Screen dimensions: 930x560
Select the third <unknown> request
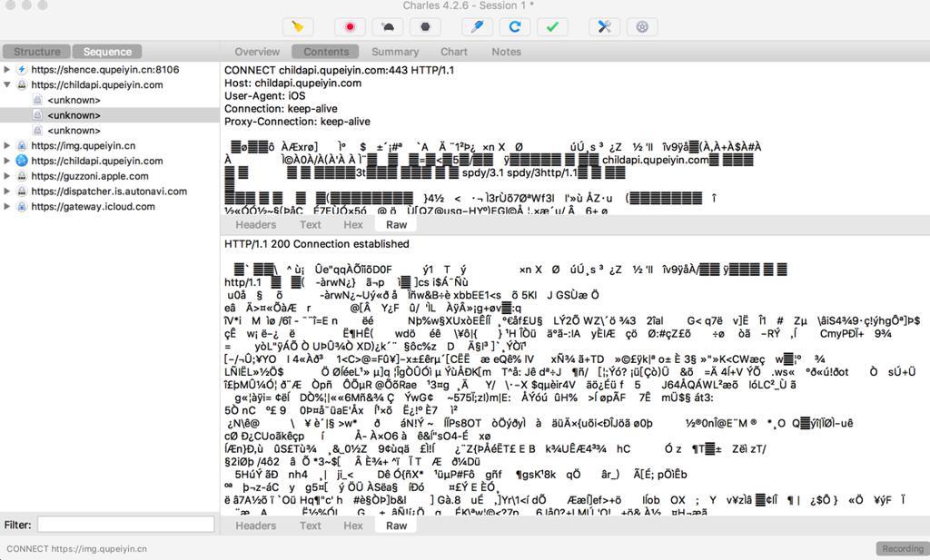click(110, 131)
